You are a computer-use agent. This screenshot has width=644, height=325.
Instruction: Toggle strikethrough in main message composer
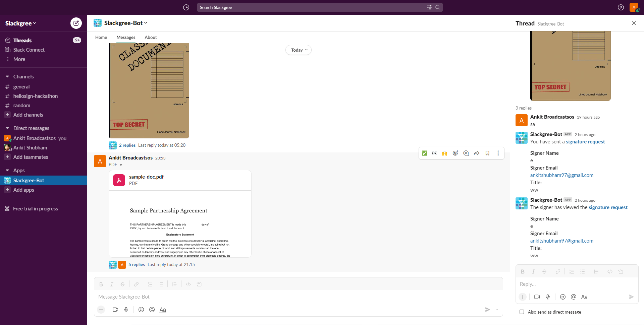(x=122, y=284)
